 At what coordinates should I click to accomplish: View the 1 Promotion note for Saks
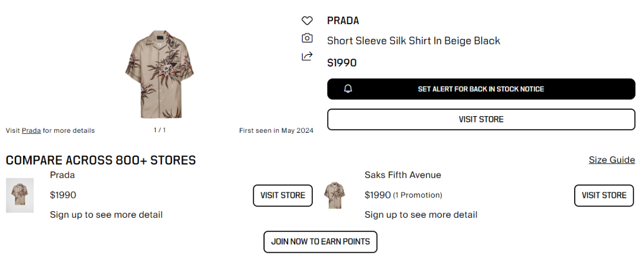click(418, 195)
